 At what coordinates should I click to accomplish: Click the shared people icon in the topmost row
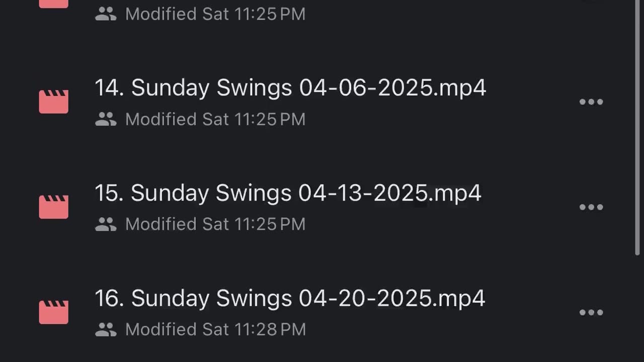[x=106, y=14]
